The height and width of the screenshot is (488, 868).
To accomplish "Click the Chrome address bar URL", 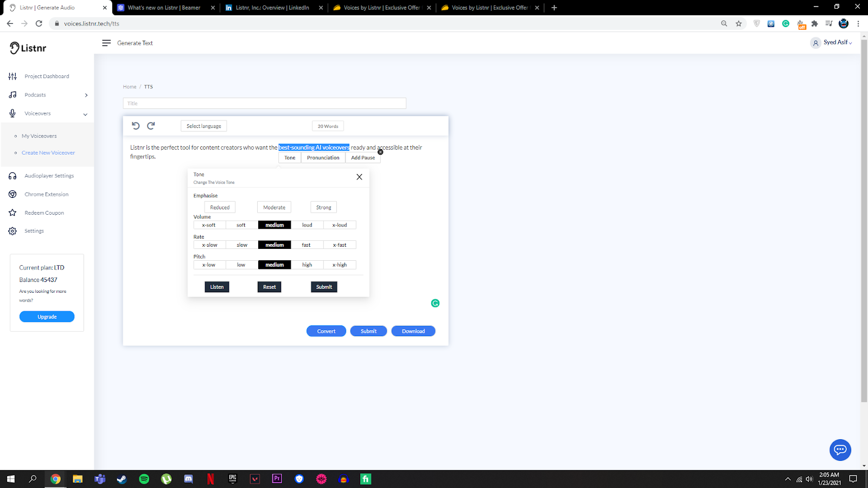I will (x=92, y=23).
